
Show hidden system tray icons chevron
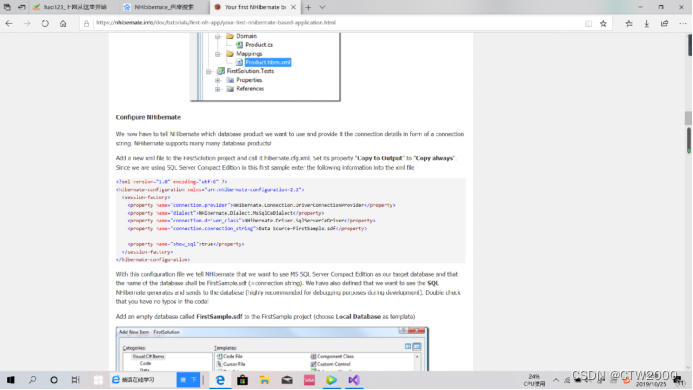[x=556, y=380]
